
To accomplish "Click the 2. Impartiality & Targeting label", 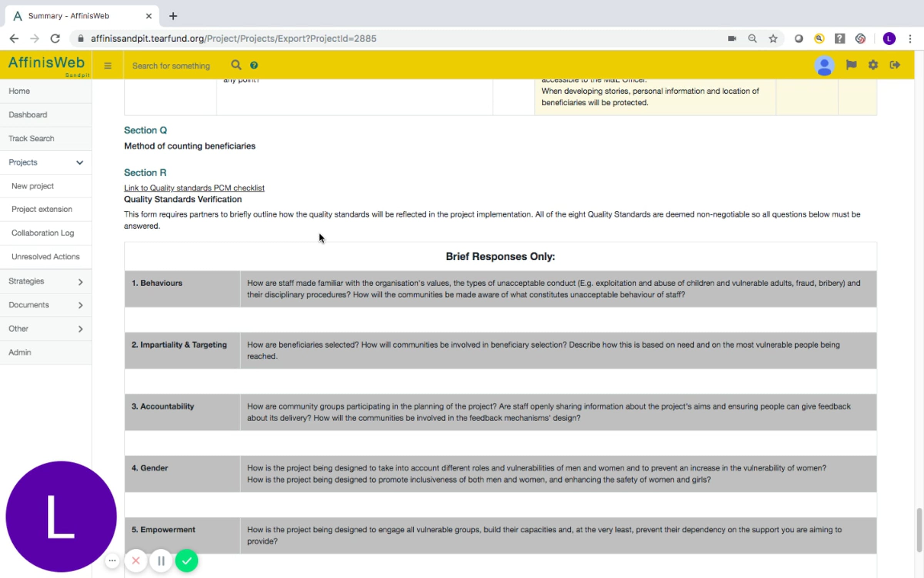I will point(179,345).
